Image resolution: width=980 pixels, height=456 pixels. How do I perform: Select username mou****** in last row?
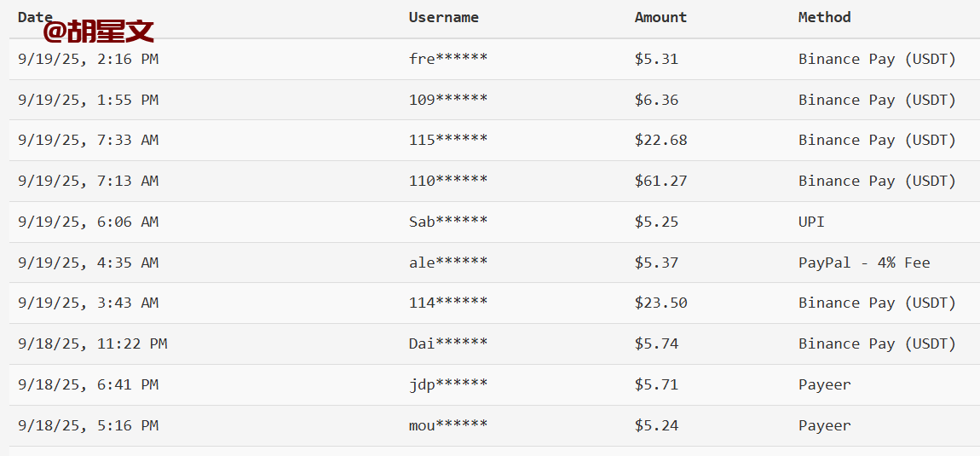[x=448, y=425]
